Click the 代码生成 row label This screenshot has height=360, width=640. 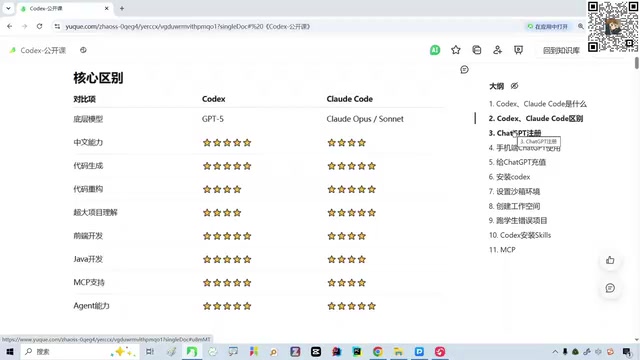tap(88, 166)
